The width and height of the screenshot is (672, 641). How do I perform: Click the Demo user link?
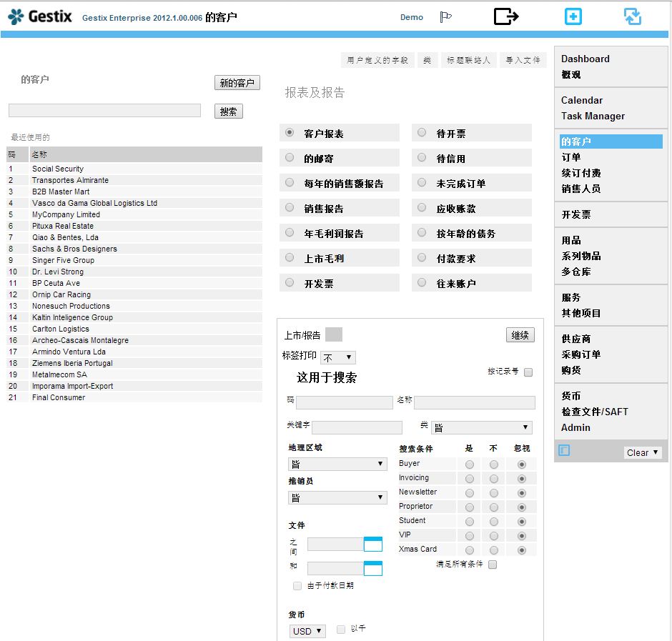[x=412, y=17]
